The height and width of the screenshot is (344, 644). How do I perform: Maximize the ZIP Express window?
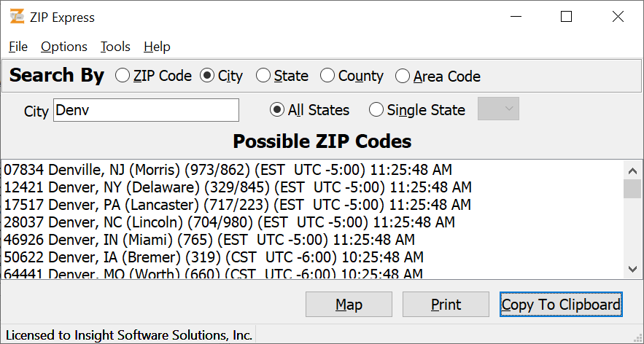coord(566,17)
